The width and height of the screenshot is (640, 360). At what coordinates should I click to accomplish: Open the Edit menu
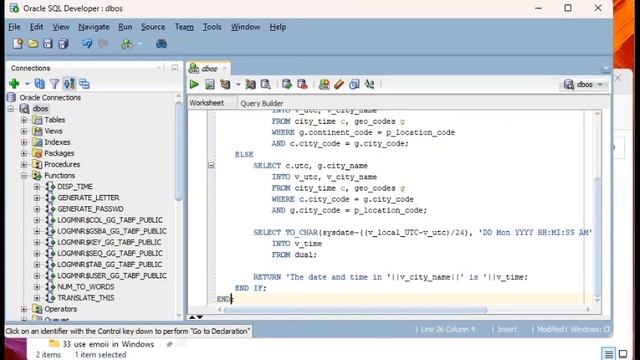click(x=36, y=27)
